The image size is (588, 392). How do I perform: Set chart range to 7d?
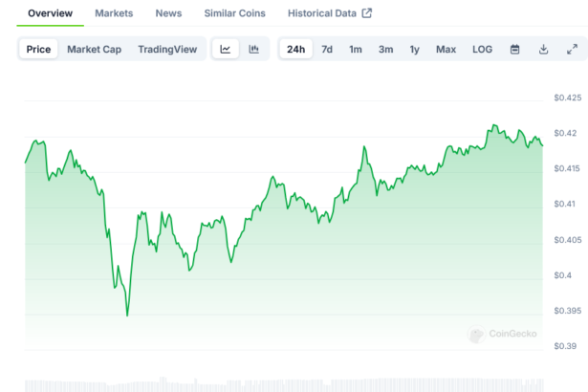pyautogui.click(x=327, y=49)
